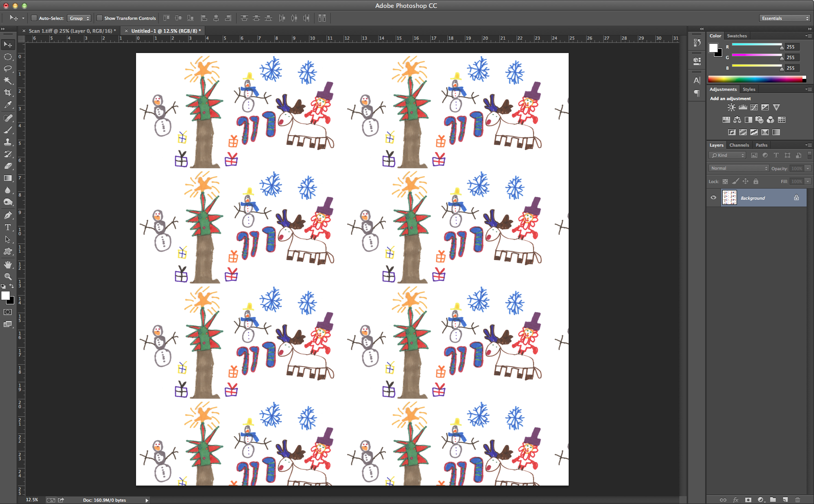The height and width of the screenshot is (504, 814).
Task: Click the Add layer style fx icon
Action: click(x=735, y=499)
